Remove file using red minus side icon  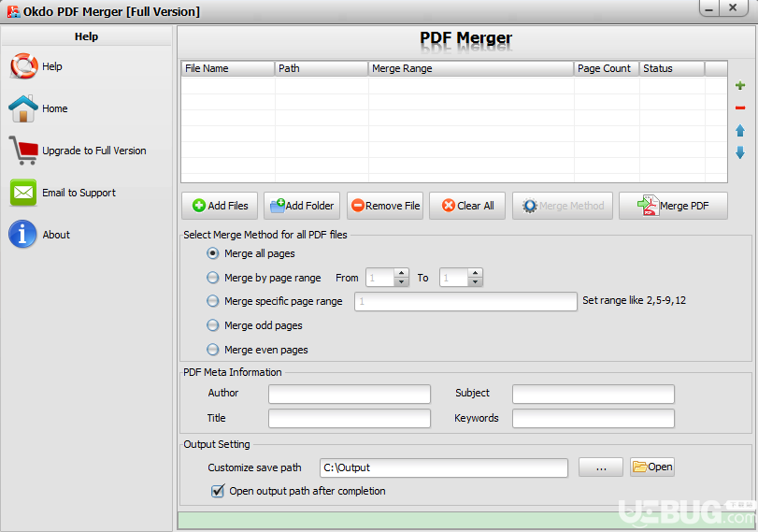[x=739, y=108]
